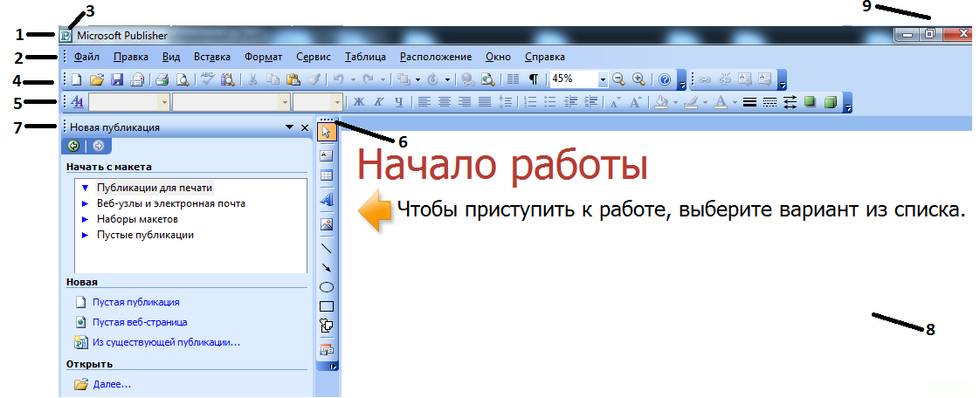This screenshot has height=398, width=980.
Task: Open the Файл menu
Action: (x=86, y=57)
